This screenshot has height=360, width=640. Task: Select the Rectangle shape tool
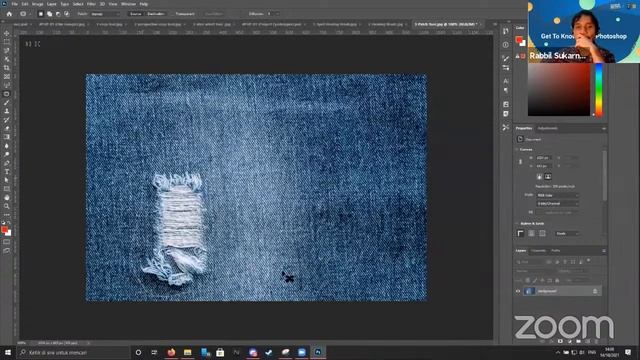[x=7, y=189]
